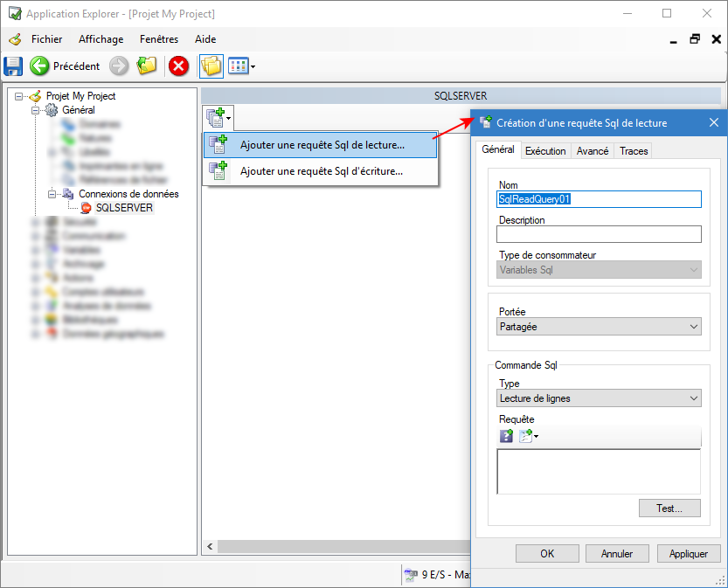Click the Save floppy disk icon
The width and height of the screenshot is (728, 588).
[x=13, y=66]
